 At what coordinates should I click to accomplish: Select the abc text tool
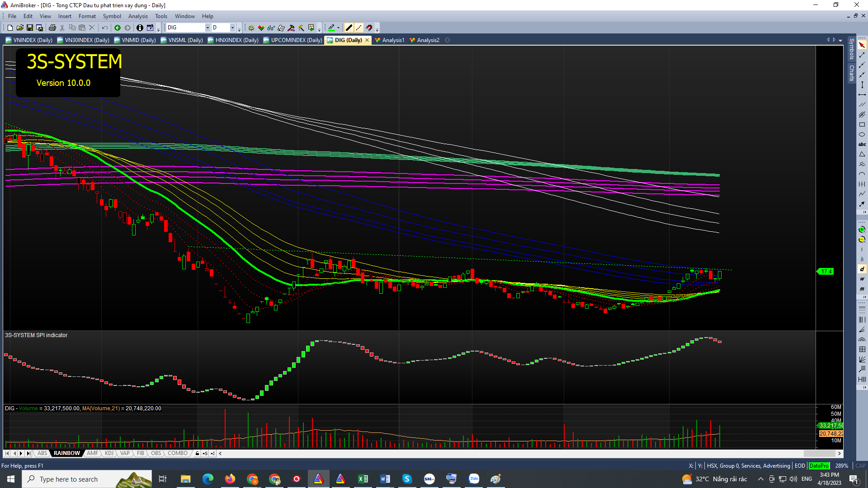[862, 145]
